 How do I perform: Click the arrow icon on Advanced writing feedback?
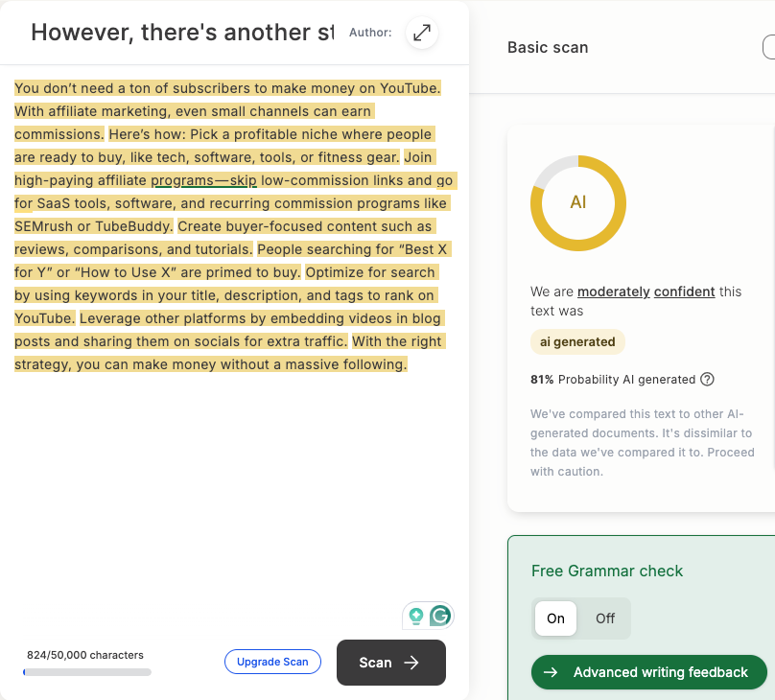click(551, 672)
